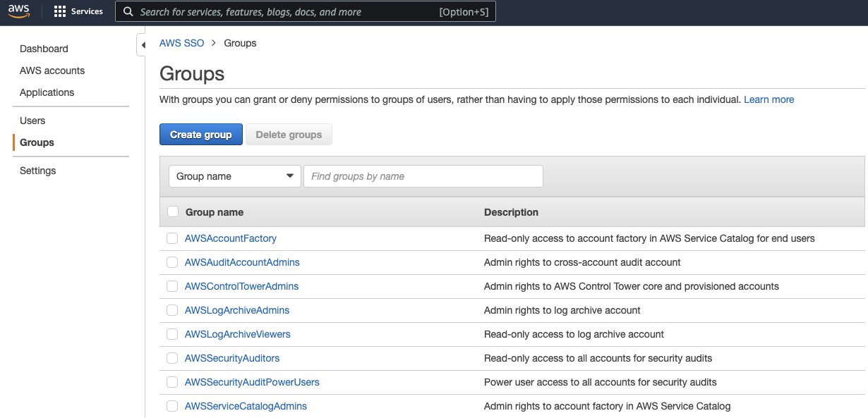Viewport: 868px width, 418px height.
Task: Click the AWS SSO breadcrumb link
Action: coord(181,43)
